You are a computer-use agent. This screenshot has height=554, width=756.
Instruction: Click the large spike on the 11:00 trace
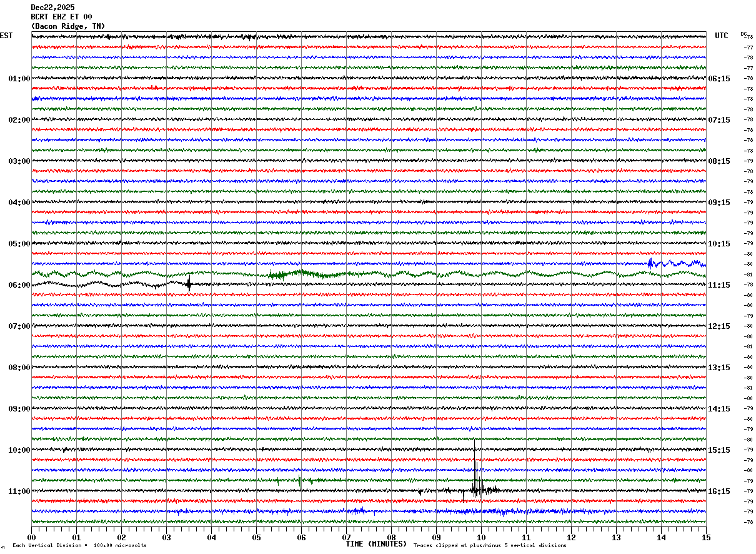(x=475, y=481)
